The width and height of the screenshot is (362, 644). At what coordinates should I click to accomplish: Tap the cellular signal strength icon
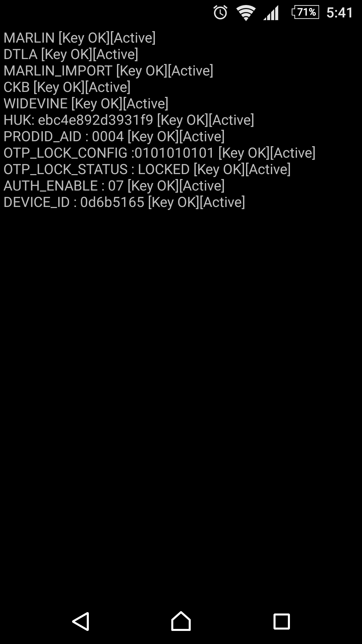[x=271, y=13]
